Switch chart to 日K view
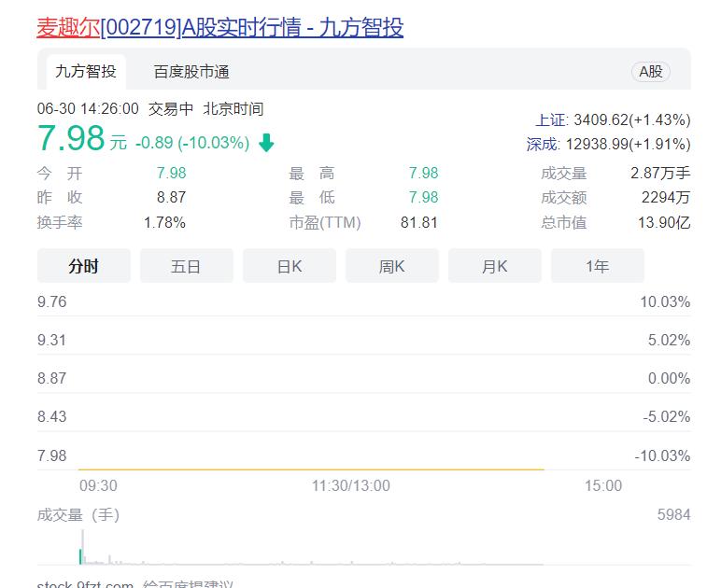 pyautogui.click(x=289, y=266)
